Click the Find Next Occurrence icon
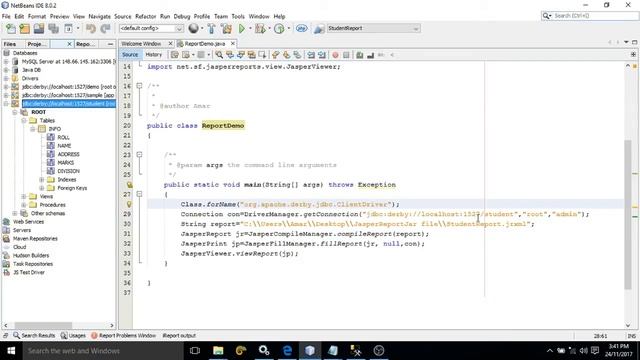Image resolution: width=640 pixels, height=360 pixels. (241, 55)
